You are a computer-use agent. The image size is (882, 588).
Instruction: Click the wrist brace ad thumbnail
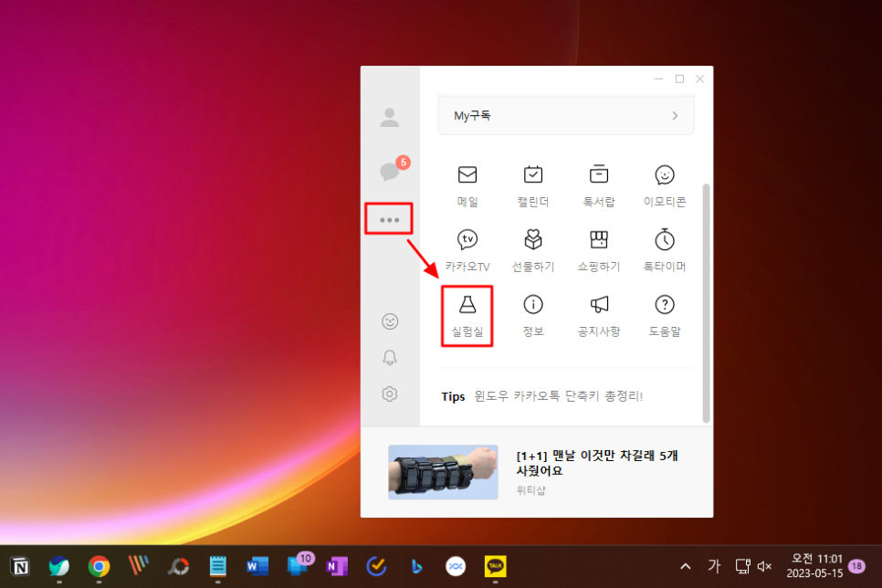tap(443, 472)
